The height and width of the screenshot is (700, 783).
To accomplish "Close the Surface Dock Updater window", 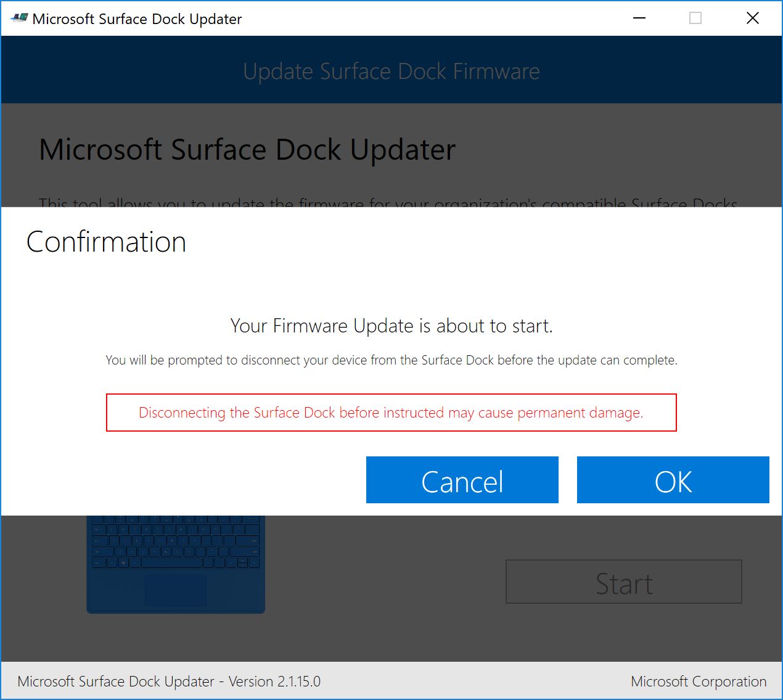I will pos(752,19).
